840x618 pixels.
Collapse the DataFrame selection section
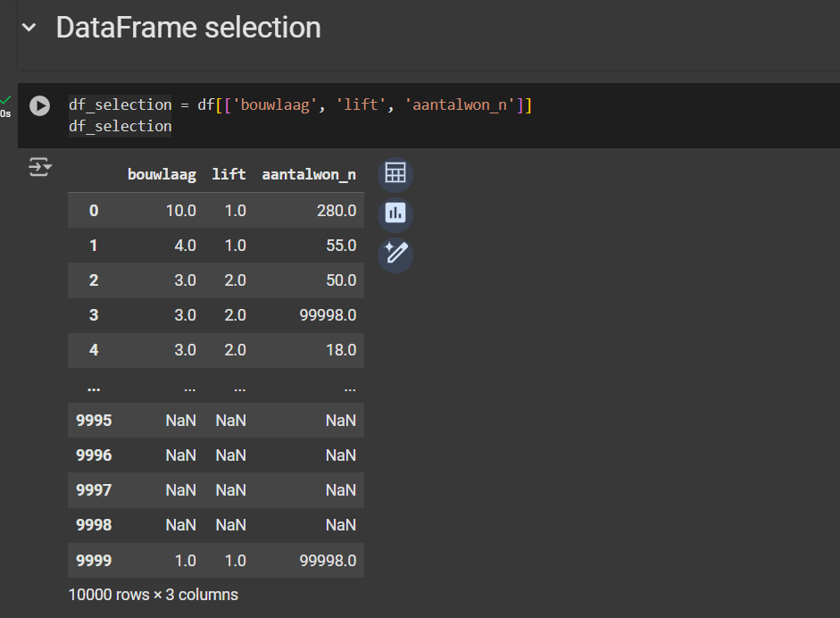[x=29, y=28]
